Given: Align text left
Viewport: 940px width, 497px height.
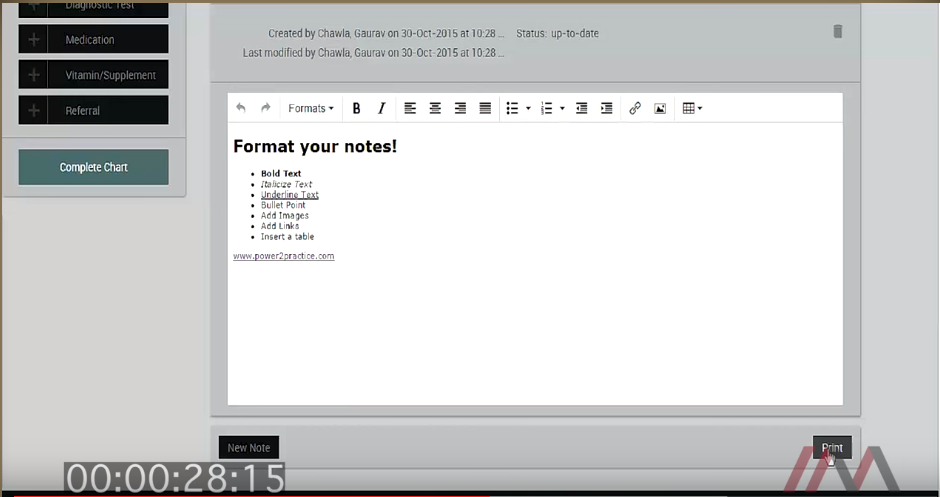Looking at the screenshot, I should click(410, 108).
